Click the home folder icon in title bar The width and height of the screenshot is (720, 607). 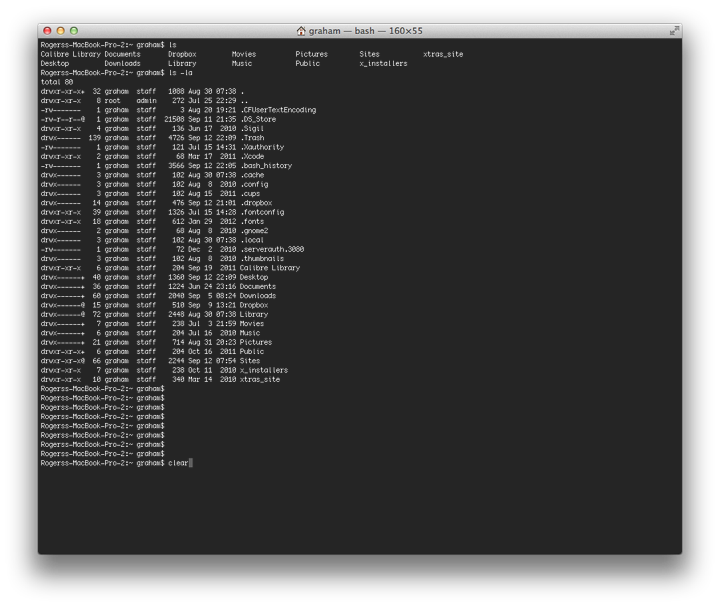[x=301, y=31]
